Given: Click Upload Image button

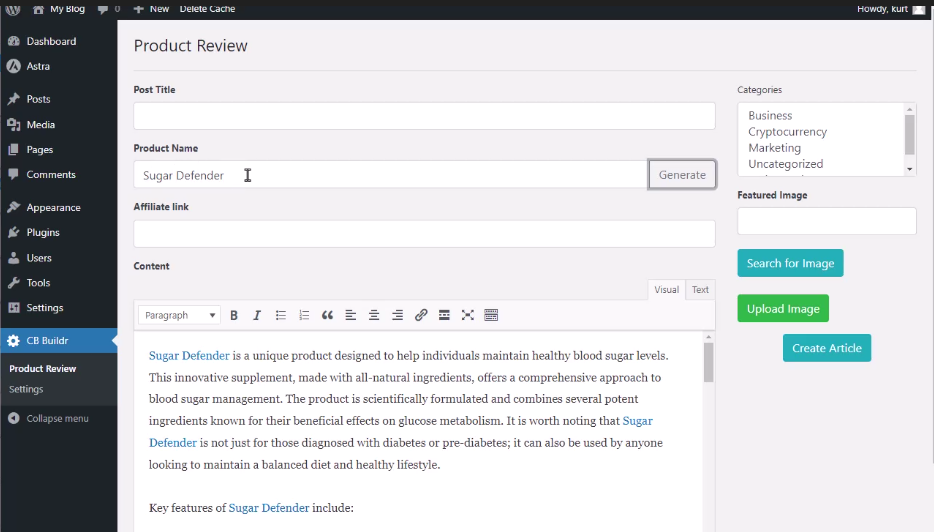Looking at the screenshot, I should (783, 309).
